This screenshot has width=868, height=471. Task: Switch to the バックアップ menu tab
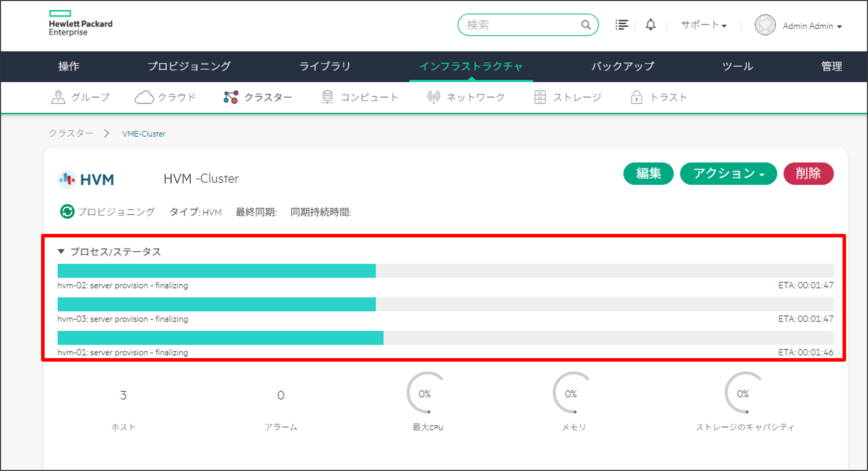point(623,66)
